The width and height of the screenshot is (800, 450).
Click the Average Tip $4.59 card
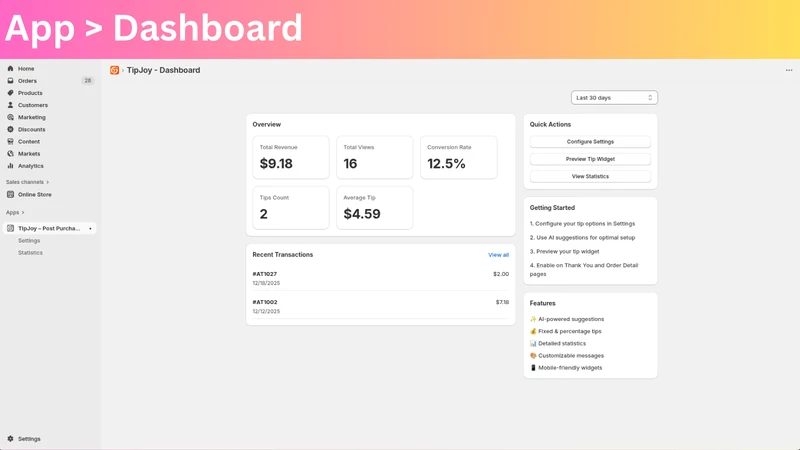tap(374, 208)
